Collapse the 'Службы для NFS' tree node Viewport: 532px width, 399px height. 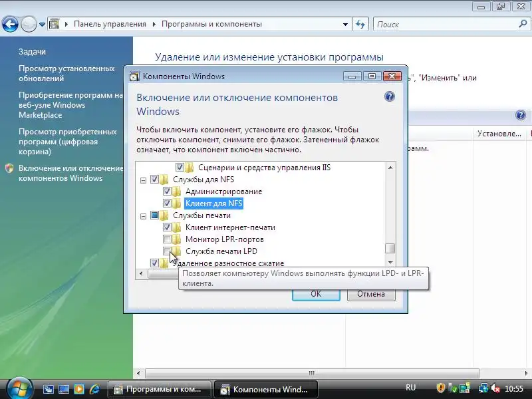[143, 180]
